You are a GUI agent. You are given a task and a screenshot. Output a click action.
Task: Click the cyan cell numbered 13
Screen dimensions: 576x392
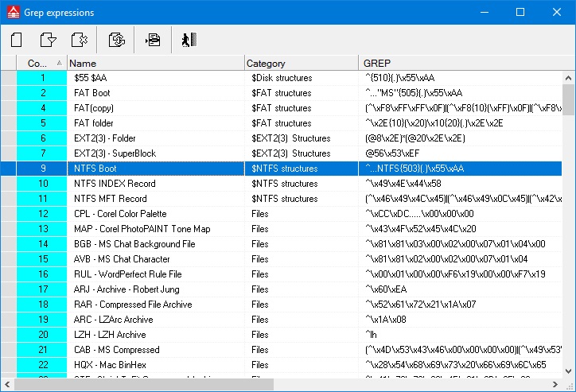click(42, 229)
